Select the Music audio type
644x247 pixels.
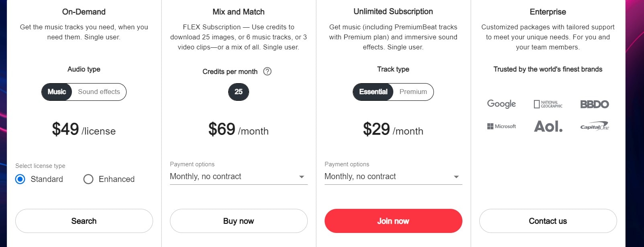(x=57, y=92)
